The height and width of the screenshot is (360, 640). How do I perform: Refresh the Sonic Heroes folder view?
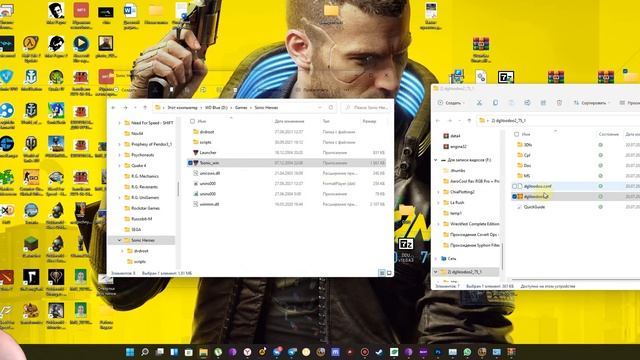point(331,107)
